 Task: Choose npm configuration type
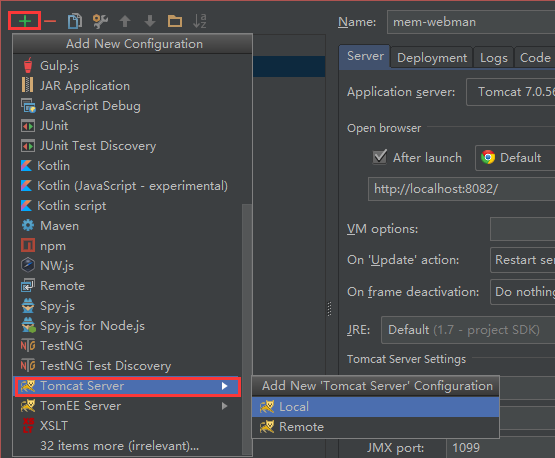[x=128, y=246]
